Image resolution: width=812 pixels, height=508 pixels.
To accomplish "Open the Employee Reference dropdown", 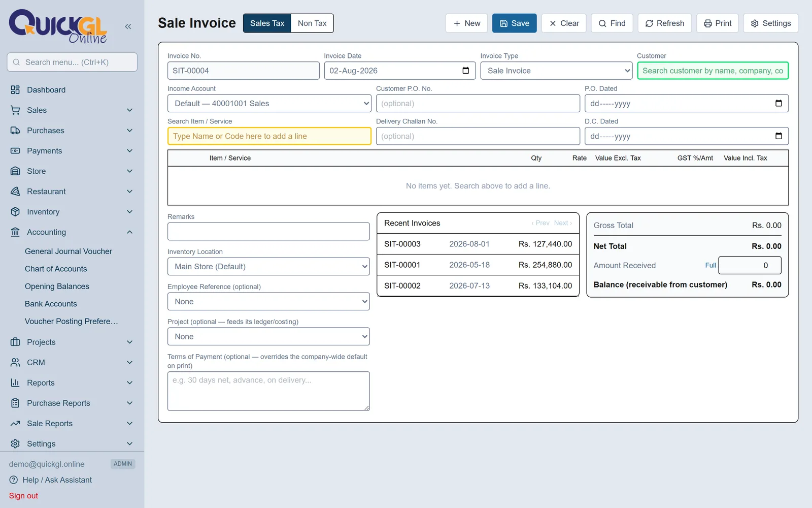I will tap(268, 301).
